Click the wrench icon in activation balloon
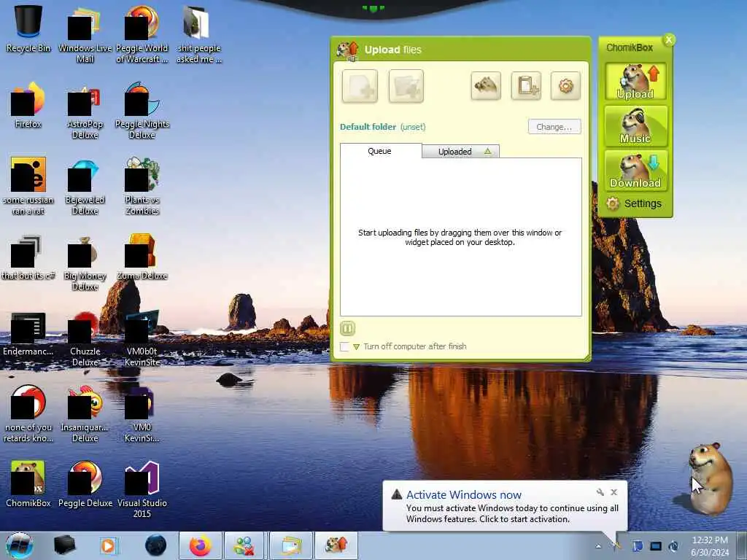The image size is (747, 560). pyautogui.click(x=600, y=492)
